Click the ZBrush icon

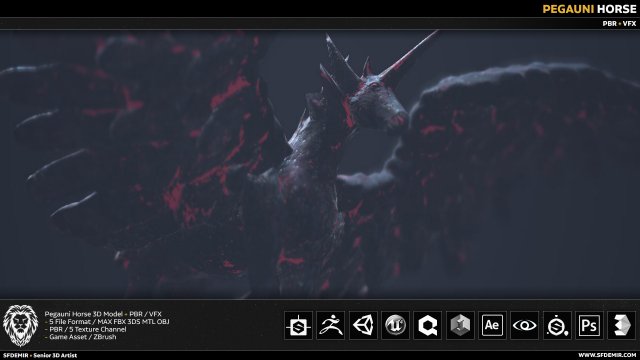[331, 325]
